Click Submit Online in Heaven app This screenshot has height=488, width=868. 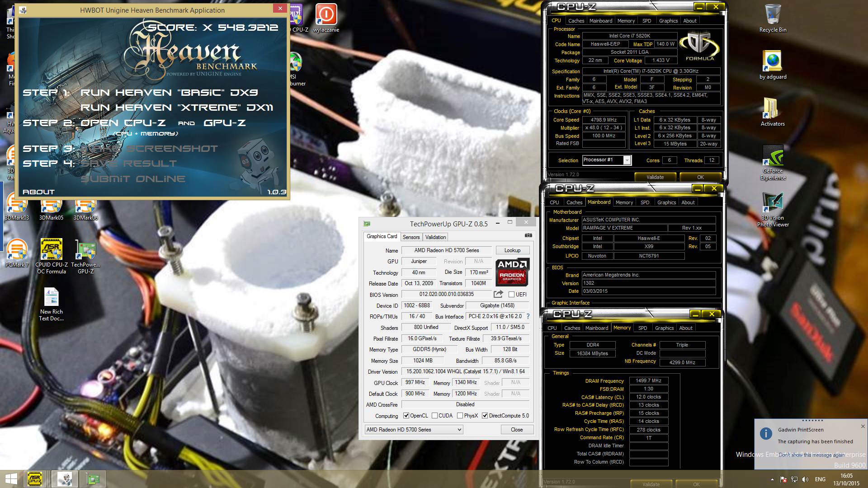point(133,178)
